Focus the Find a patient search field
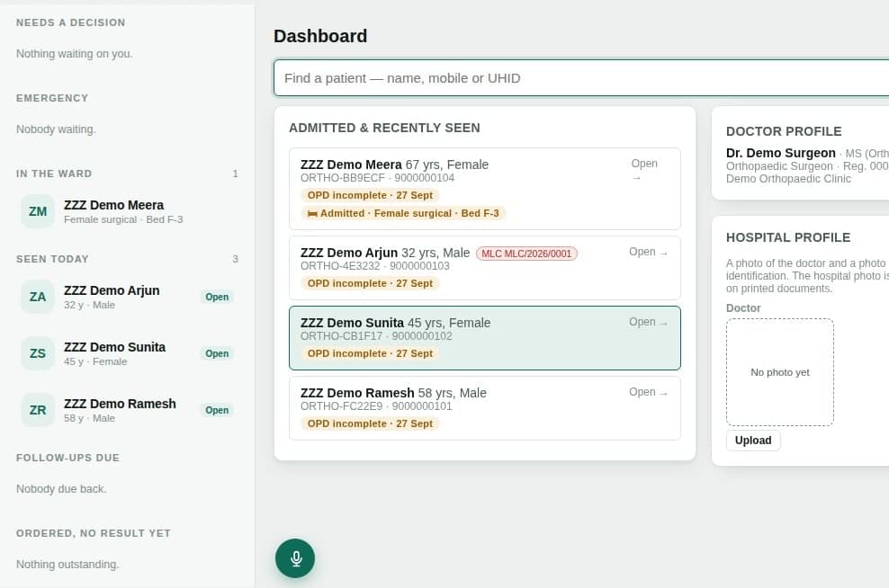This screenshot has width=889, height=588. 581,78
